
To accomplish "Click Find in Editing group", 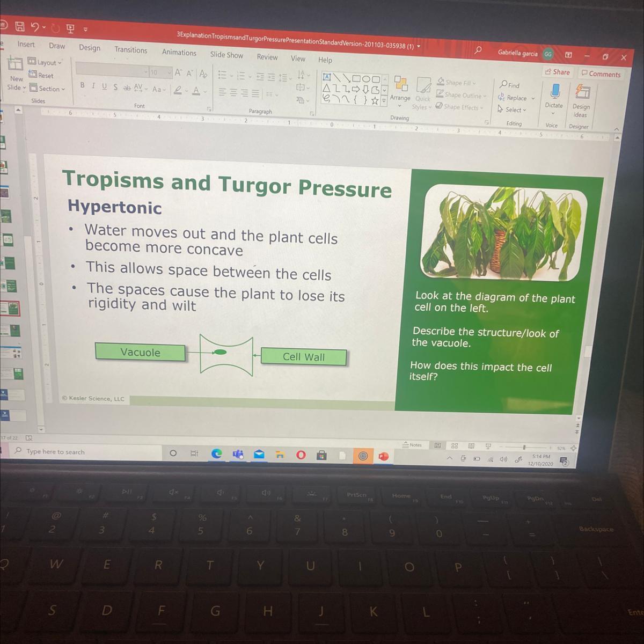I will pyautogui.click(x=510, y=85).
